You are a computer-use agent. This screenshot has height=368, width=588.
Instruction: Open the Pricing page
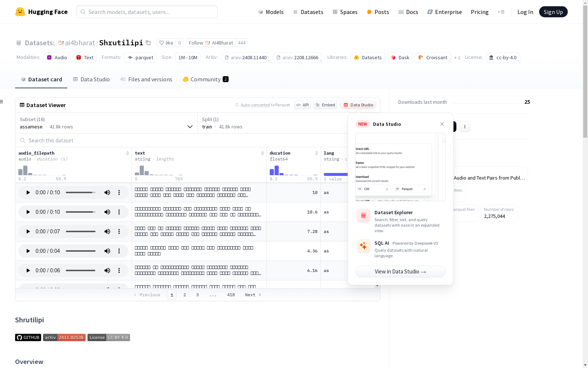pyautogui.click(x=480, y=12)
